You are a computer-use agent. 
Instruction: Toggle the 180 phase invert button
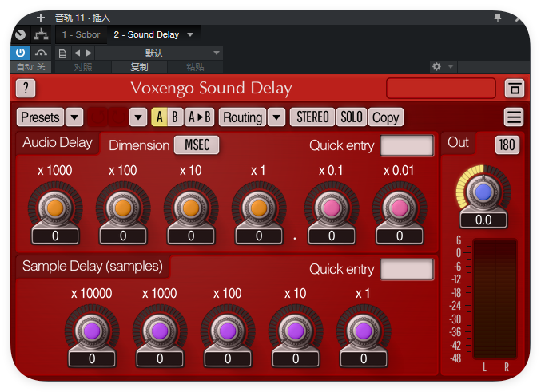click(x=507, y=145)
